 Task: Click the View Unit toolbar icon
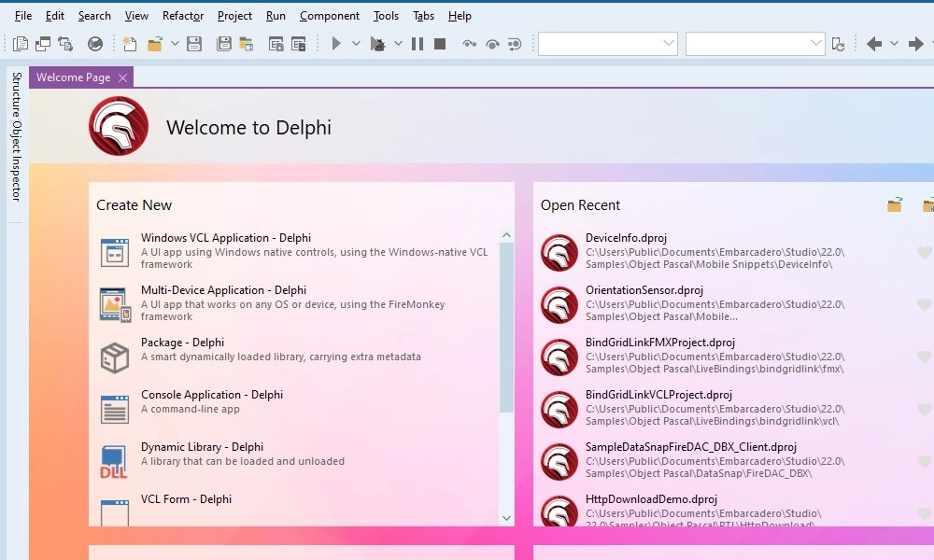coord(21,44)
